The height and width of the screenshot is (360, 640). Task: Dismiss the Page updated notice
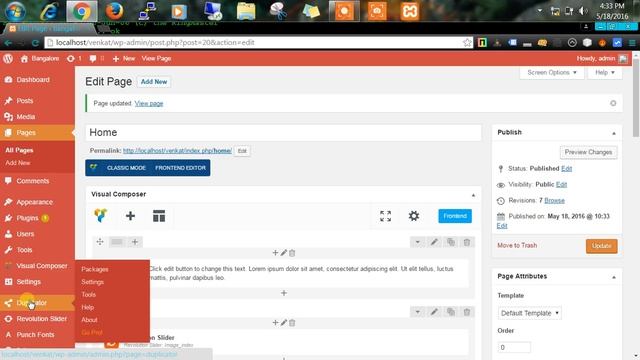[613, 103]
